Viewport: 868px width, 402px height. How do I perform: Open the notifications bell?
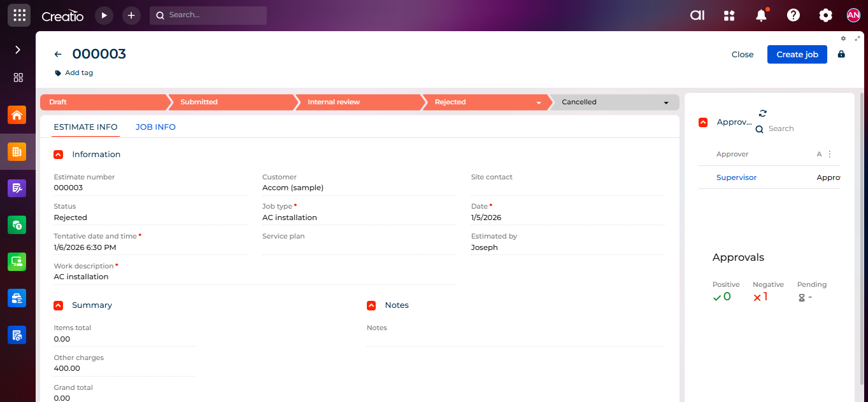761,16
